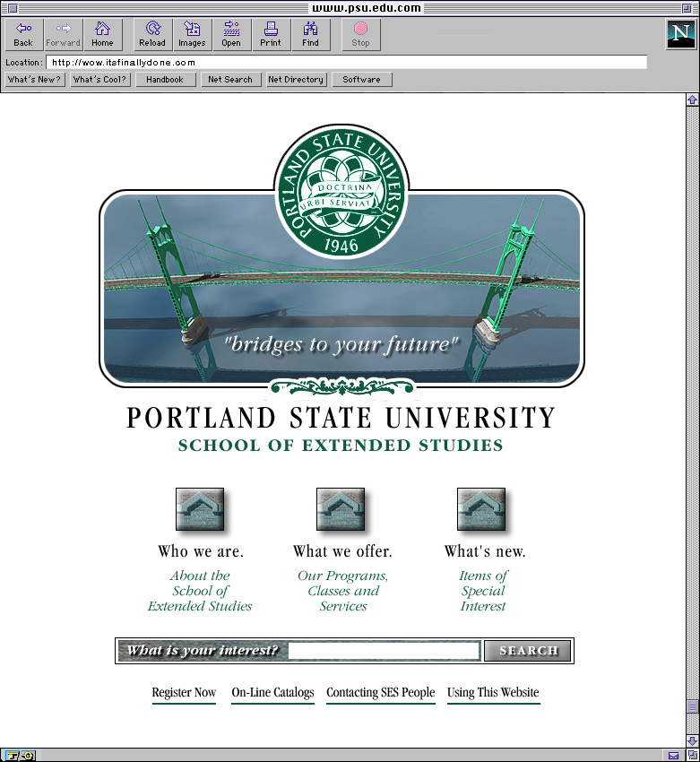Click the Netscape N logo
The image size is (700, 762).
680,34
